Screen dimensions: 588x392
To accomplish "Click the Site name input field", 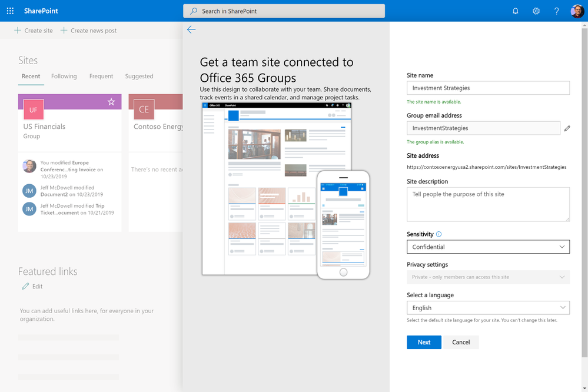I will click(x=488, y=88).
